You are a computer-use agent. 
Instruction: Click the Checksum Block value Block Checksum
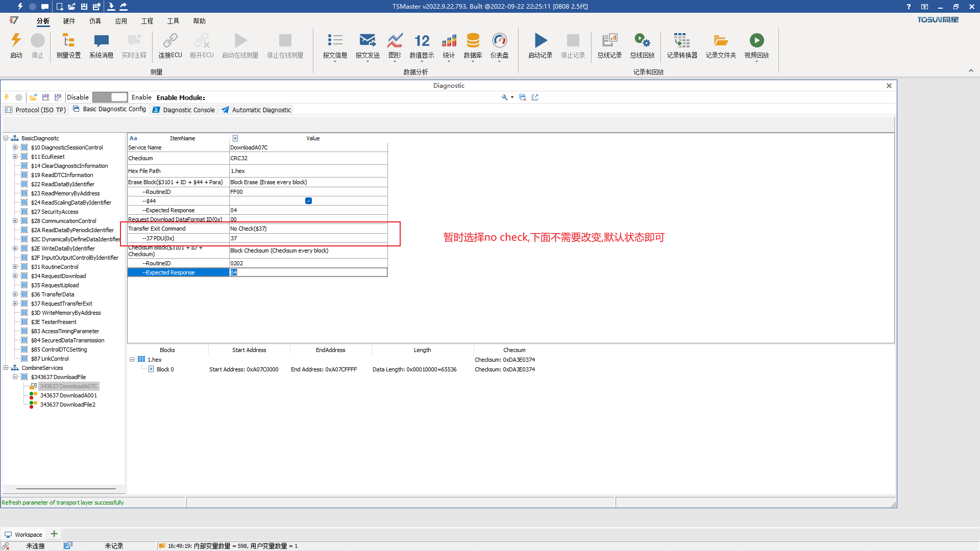pos(308,251)
